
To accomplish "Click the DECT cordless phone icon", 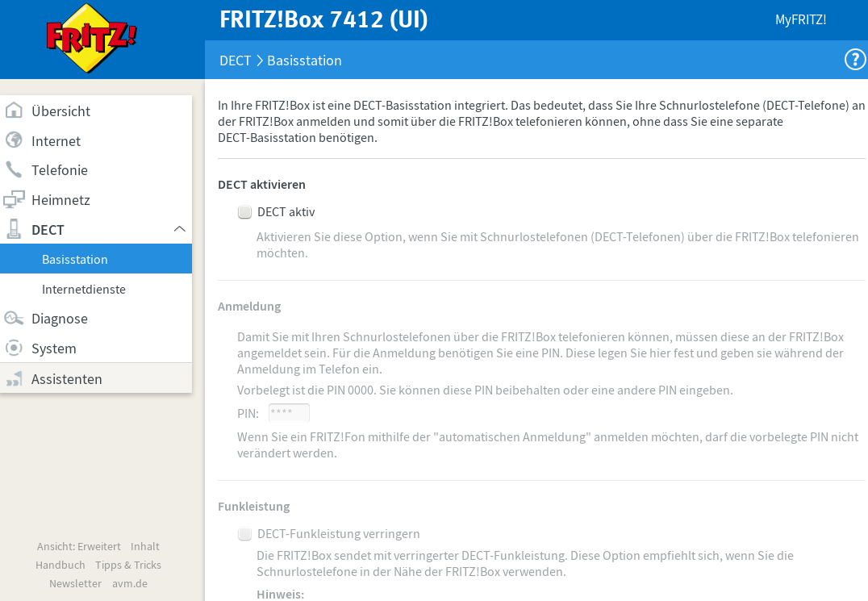I will (x=14, y=229).
